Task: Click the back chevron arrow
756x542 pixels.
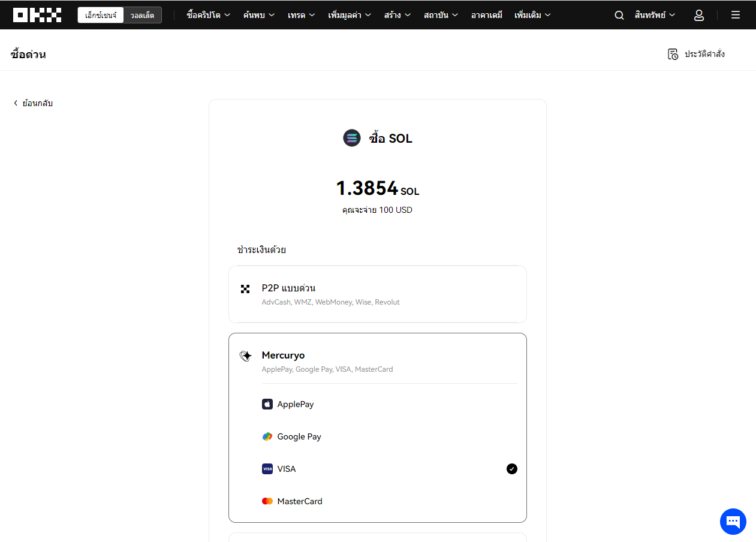Action: pyautogui.click(x=16, y=103)
